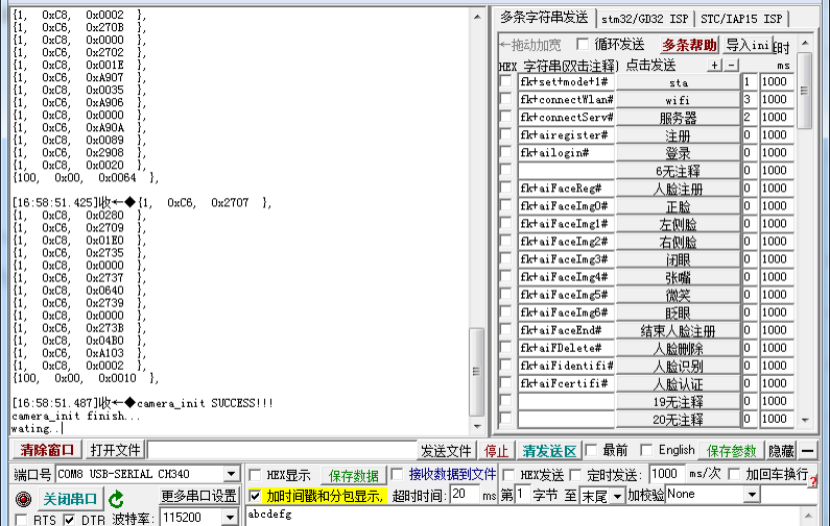The height and width of the screenshot is (526, 830).
Task: Click the timed send interval 1000 field
Action: 666,474
